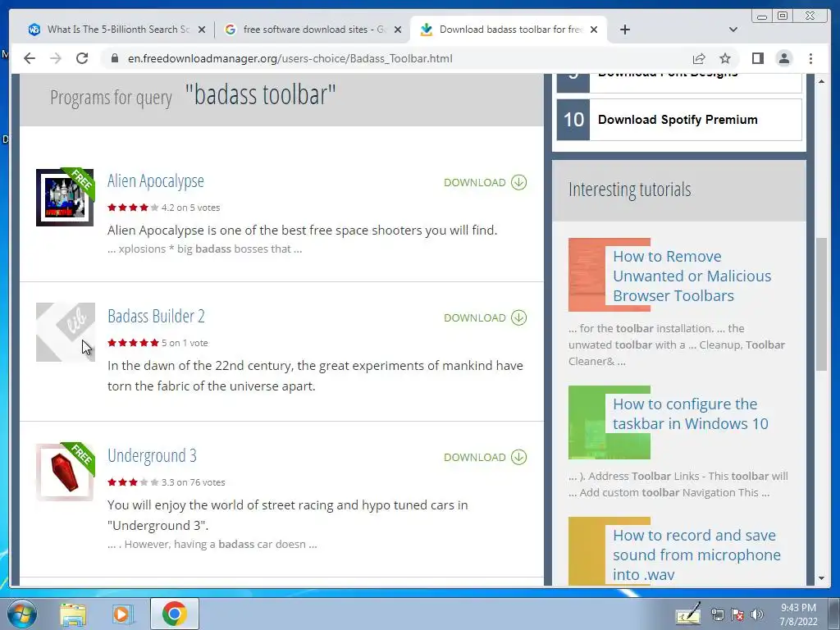
Task: Click the Alien Apocalypse thumbnail image
Action: click(65, 197)
